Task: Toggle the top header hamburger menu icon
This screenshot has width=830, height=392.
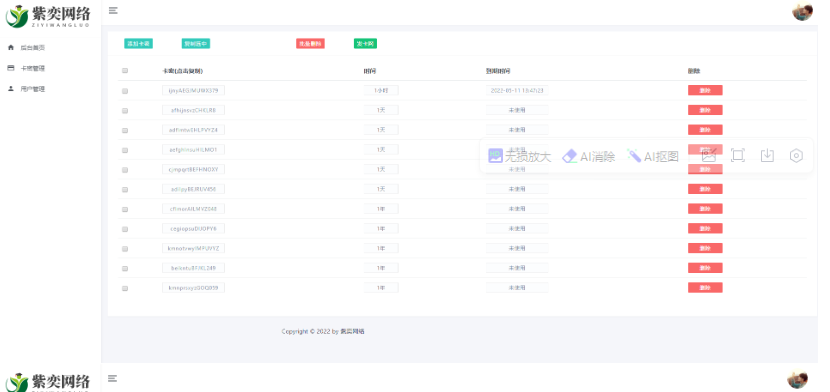Action: pyautogui.click(x=113, y=11)
